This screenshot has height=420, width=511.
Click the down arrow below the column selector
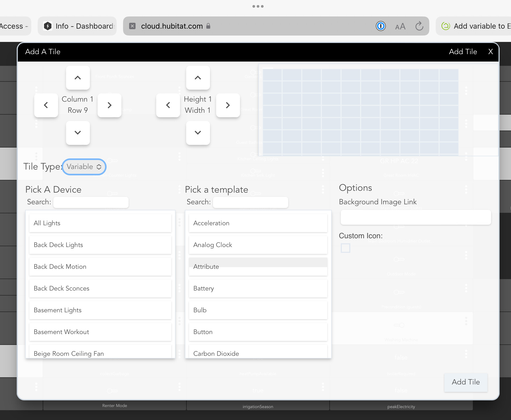[77, 133]
